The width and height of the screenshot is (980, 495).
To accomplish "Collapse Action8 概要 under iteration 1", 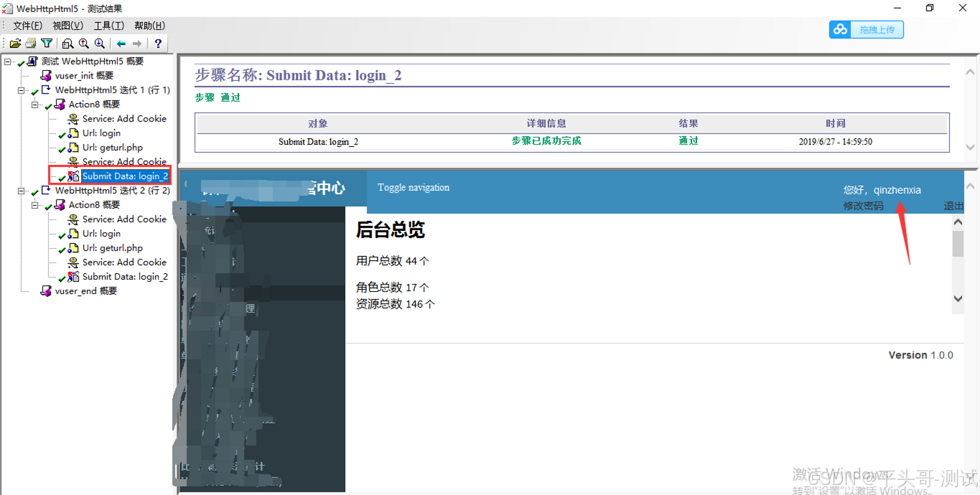I will [34, 104].
